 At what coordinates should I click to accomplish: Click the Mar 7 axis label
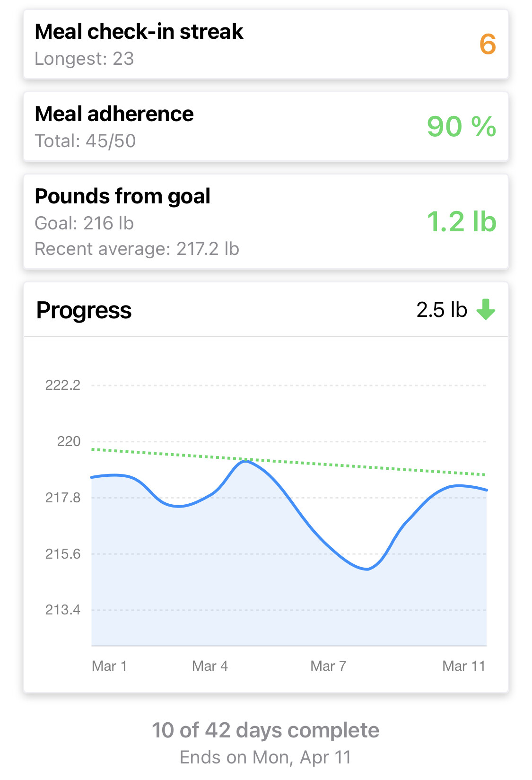tap(328, 666)
